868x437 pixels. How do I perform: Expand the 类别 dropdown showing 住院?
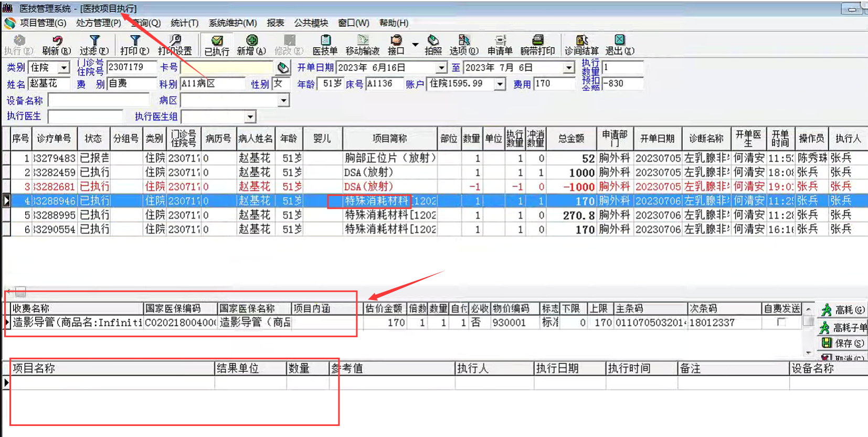click(x=64, y=68)
